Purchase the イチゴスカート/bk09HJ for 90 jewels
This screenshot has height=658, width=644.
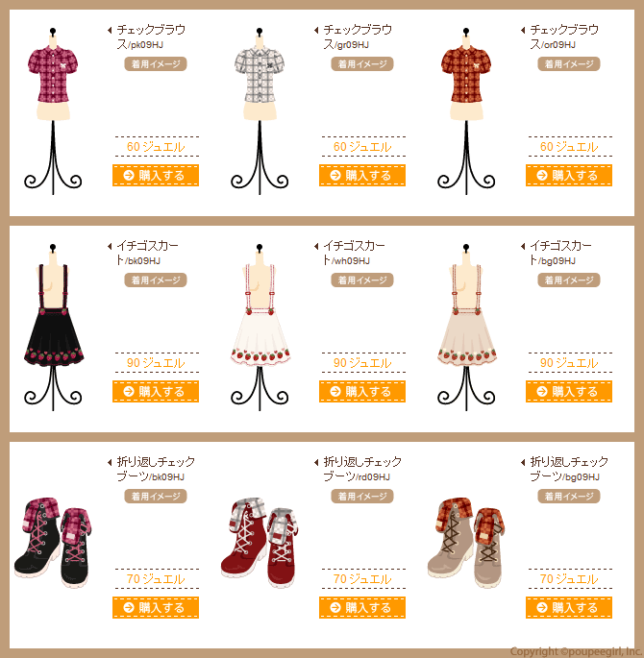point(156,392)
